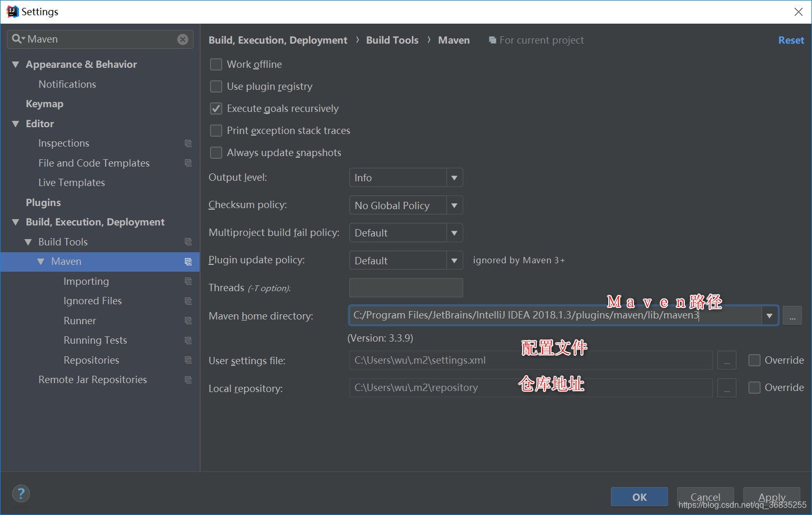The image size is (812, 515).
Task: Click project-level icon beside Runner
Action: tap(188, 321)
